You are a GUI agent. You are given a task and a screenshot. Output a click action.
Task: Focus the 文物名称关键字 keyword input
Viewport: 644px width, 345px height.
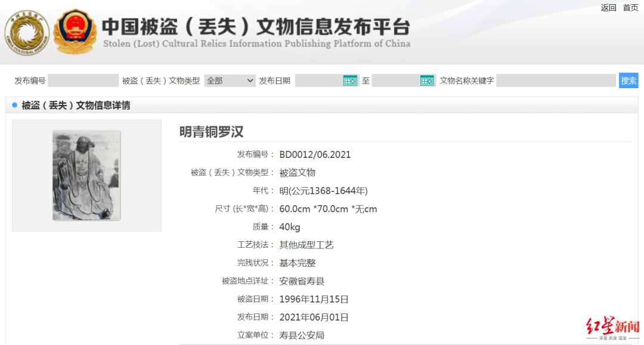(556, 80)
